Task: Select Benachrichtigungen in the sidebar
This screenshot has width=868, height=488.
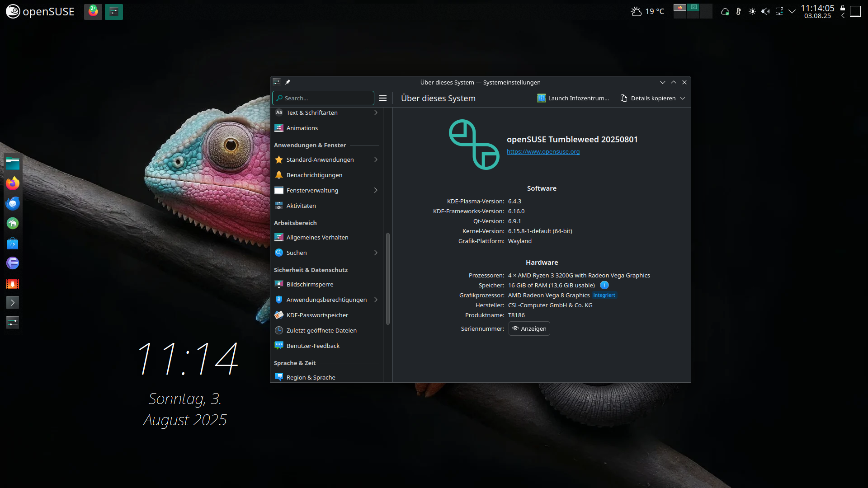Action: click(x=314, y=175)
